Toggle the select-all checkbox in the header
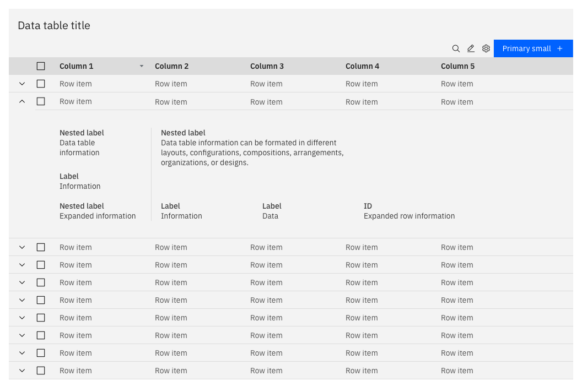Viewport: 582px width, 392px height. [41, 66]
